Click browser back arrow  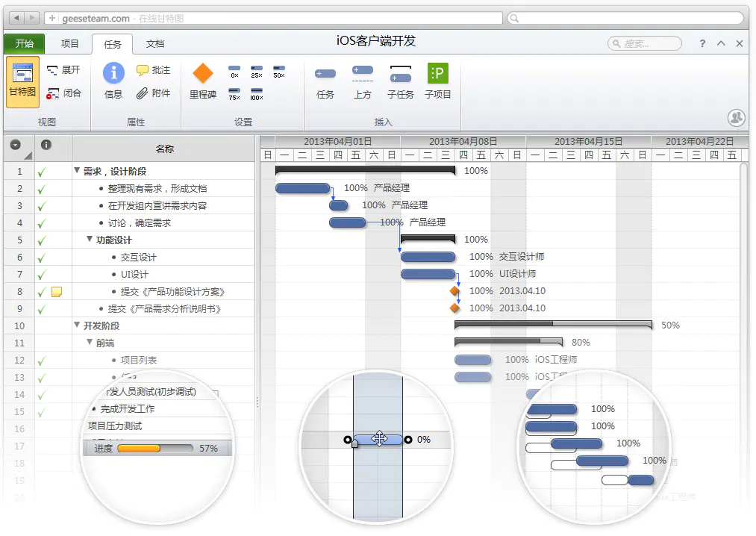(16, 18)
